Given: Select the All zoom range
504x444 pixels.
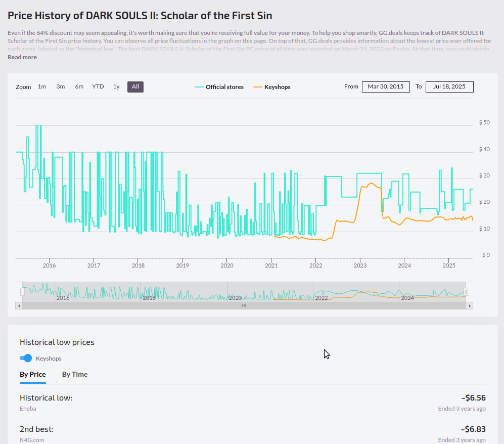Looking at the screenshot, I should (x=135, y=87).
